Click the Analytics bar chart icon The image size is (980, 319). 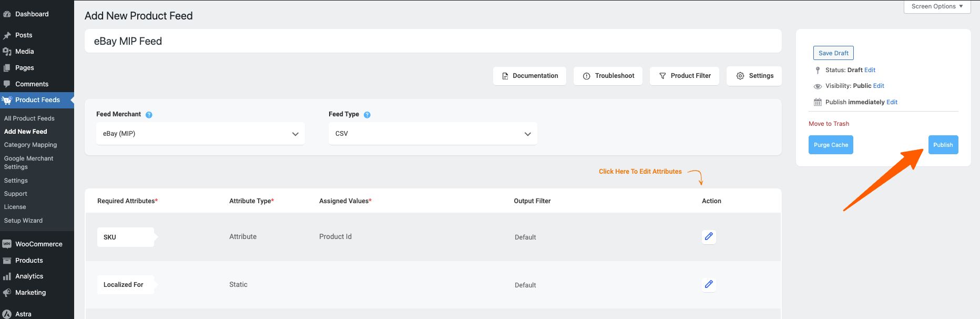point(7,276)
